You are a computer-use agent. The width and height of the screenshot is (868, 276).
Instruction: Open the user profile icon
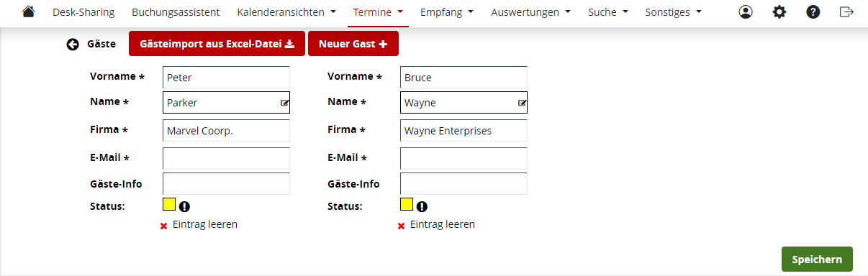click(746, 12)
